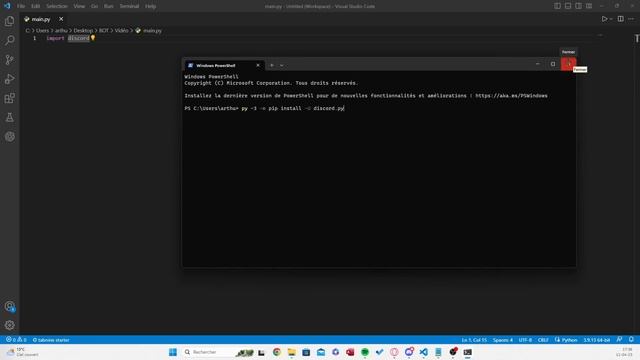Add a new tab in Windows Terminal
This screenshot has height=360, width=640.
272,65
